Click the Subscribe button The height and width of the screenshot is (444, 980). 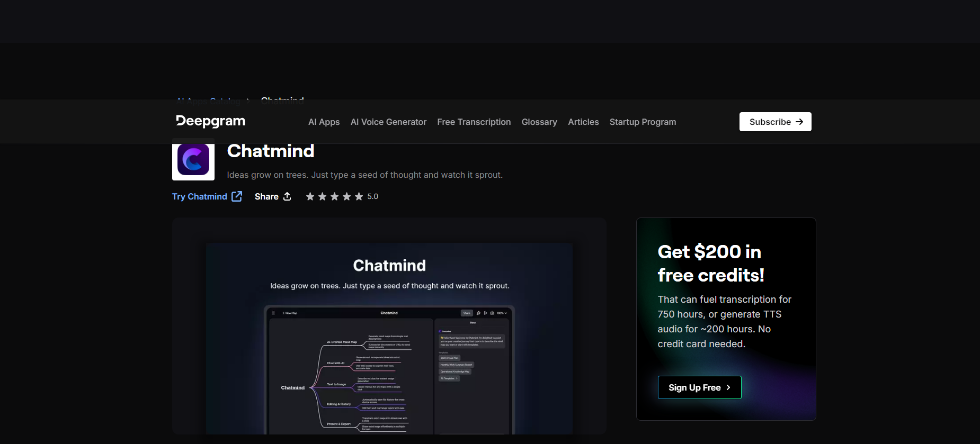tap(775, 122)
